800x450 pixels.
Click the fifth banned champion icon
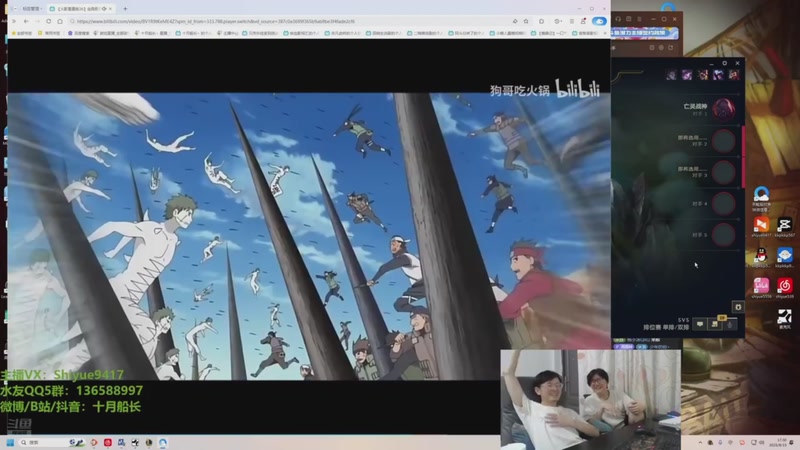pyautogui.click(x=734, y=75)
